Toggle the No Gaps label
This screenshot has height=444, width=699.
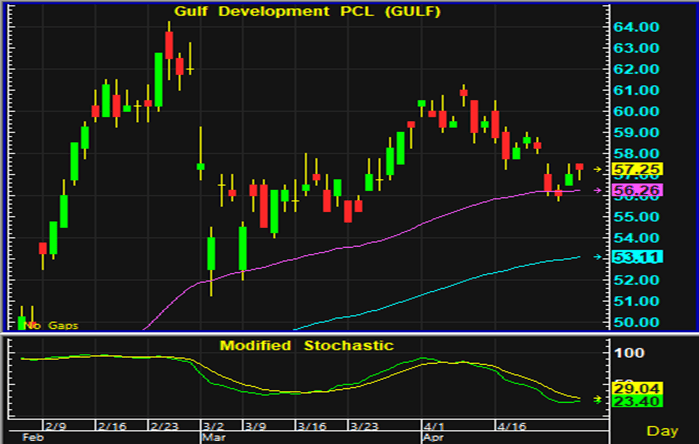point(52,325)
